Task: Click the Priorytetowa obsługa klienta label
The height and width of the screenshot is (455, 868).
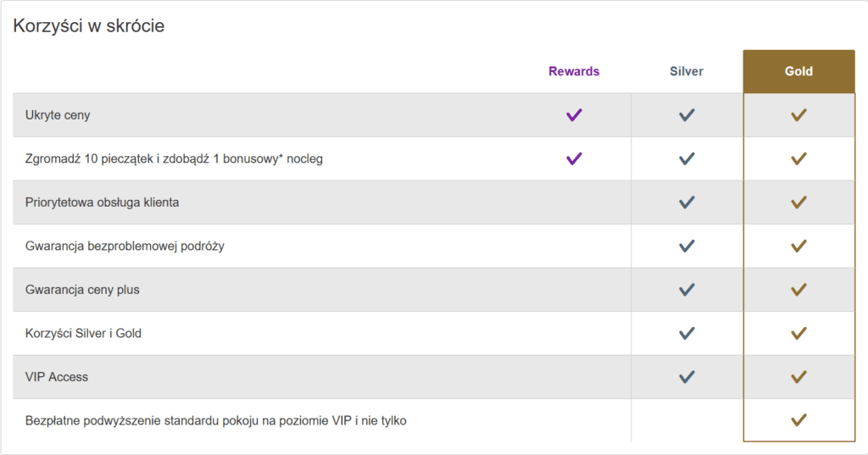Action: tap(102, 203)
